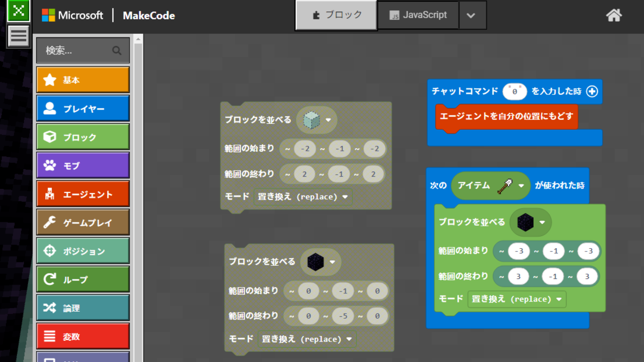Click the black block icon in blue event
This screenshot has height=362, width=644.
[x=525, y=222]
